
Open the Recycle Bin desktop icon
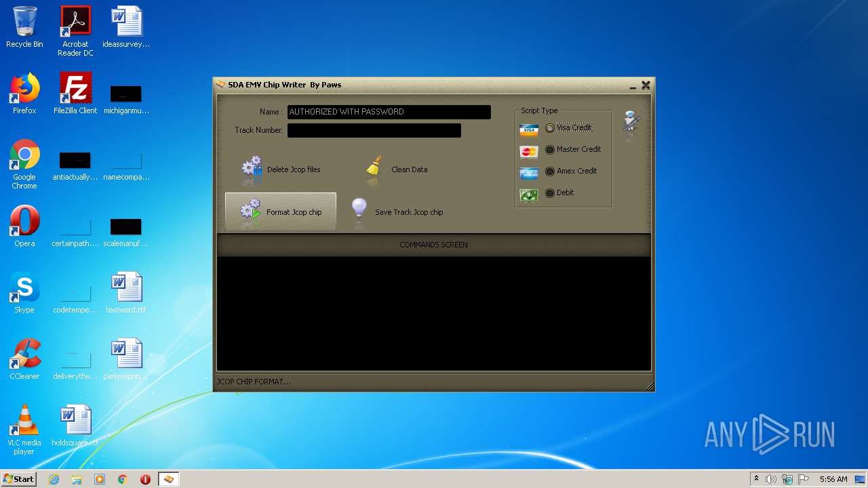click(24, 28)
